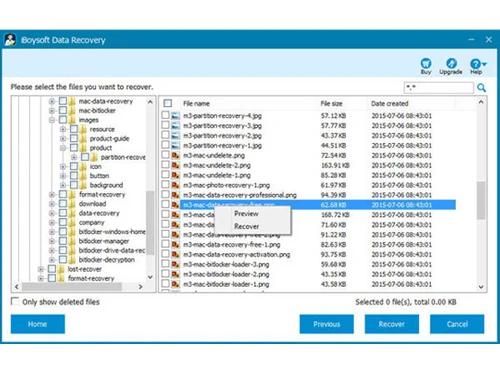The width and height of the screenshot is (500, 375).
Task: Click the png icon for m3-mac-bitlocker-loader-1.png
Action: [x=175, y=284]
